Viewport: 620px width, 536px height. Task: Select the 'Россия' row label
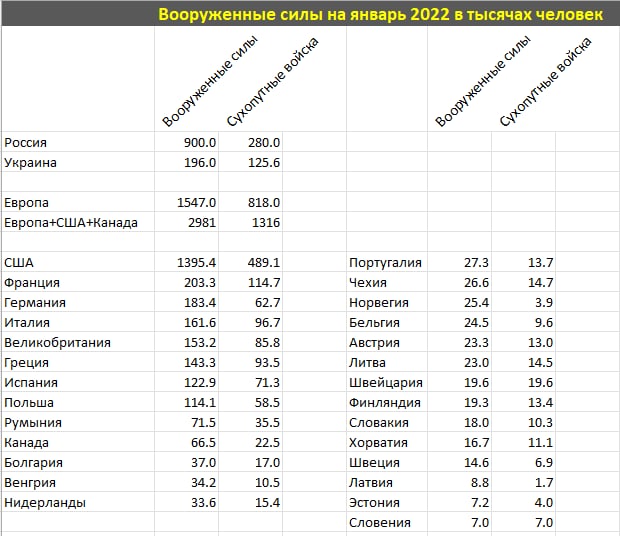pos(25,142)
